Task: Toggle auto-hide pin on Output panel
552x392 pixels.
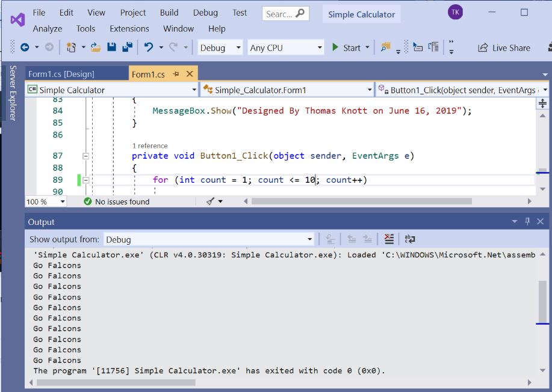Action: [x=527, y=222]
